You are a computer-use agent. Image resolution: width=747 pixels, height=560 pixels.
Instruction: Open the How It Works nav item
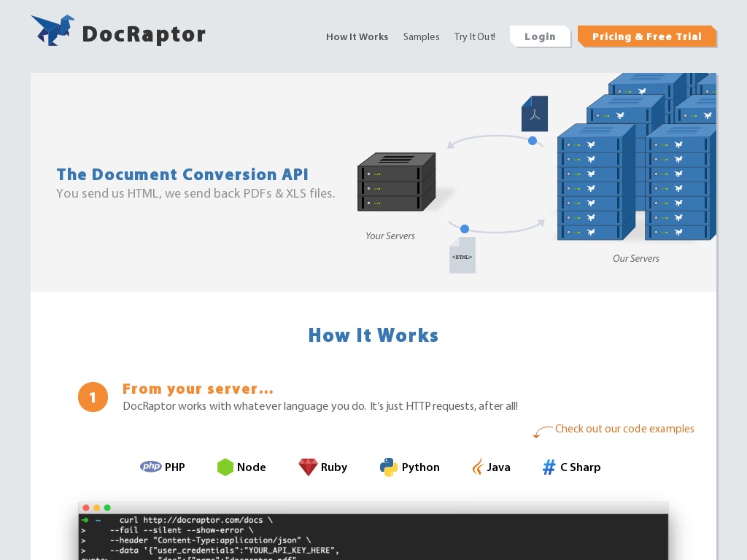(357, 36)
